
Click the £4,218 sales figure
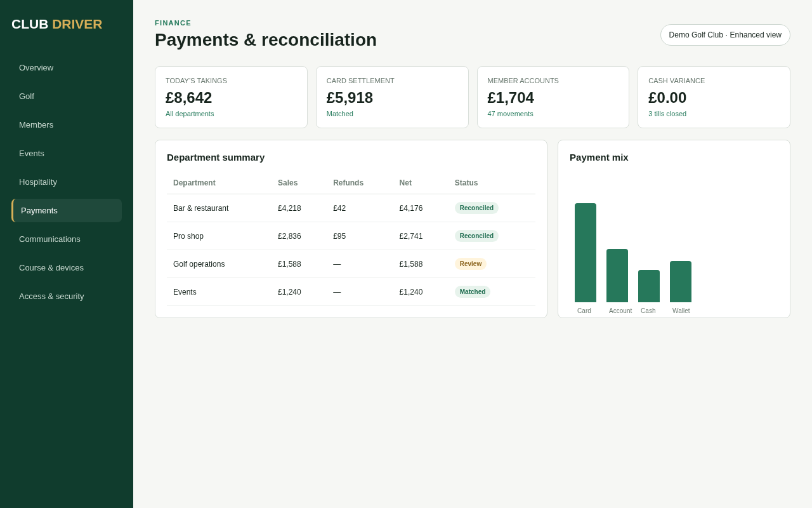click(x=289, y=208)
